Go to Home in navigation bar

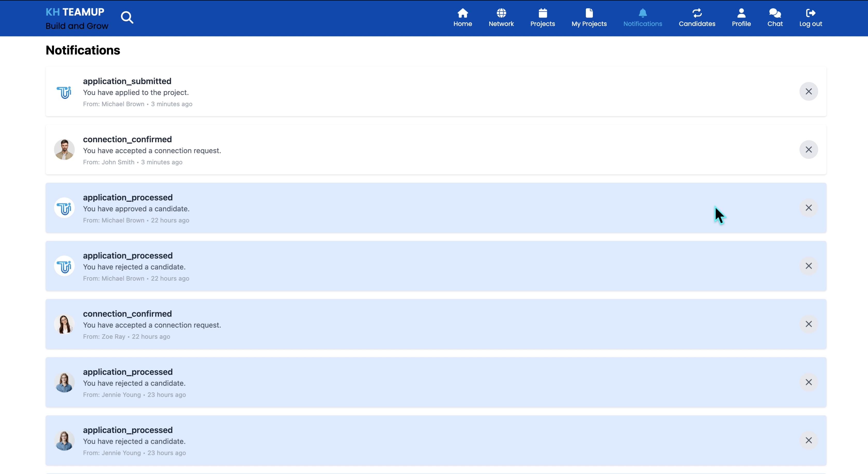(x=462, y=13)
